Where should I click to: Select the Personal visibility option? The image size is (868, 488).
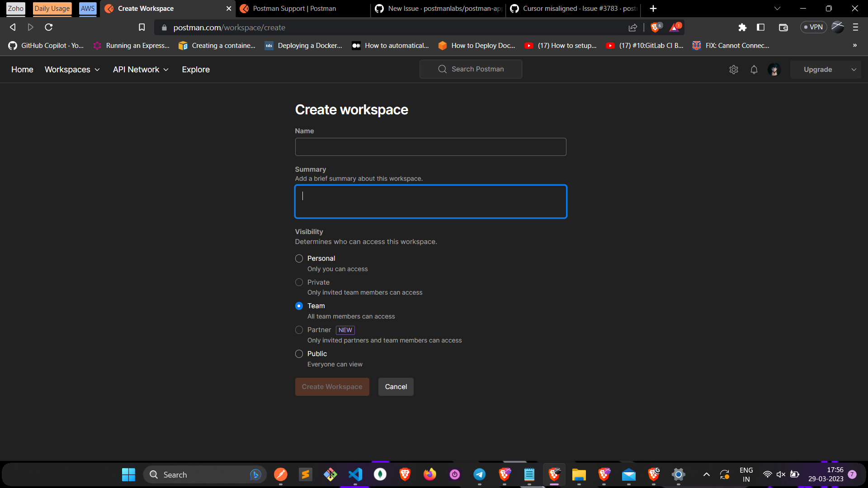click(299, 258)
